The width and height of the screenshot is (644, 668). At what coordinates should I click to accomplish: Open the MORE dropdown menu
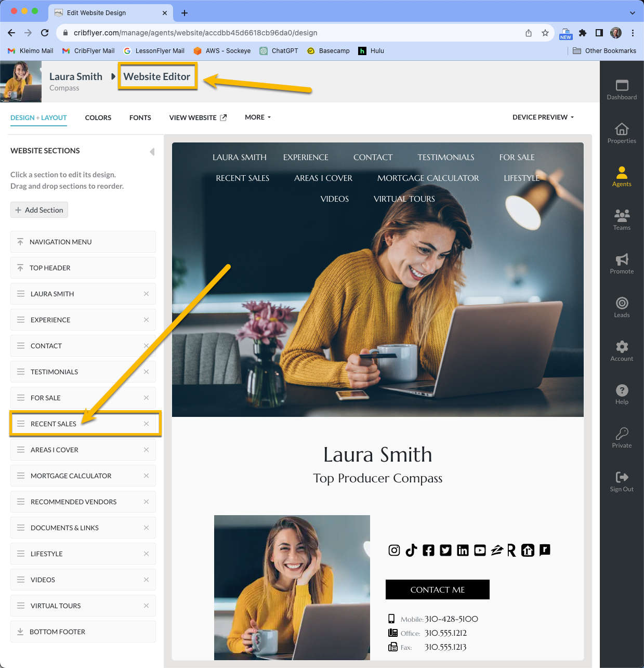coord(258,117)
